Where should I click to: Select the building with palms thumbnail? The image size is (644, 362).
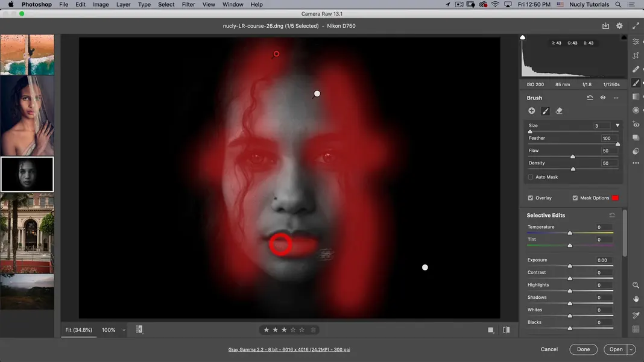[x=27, y=233]
